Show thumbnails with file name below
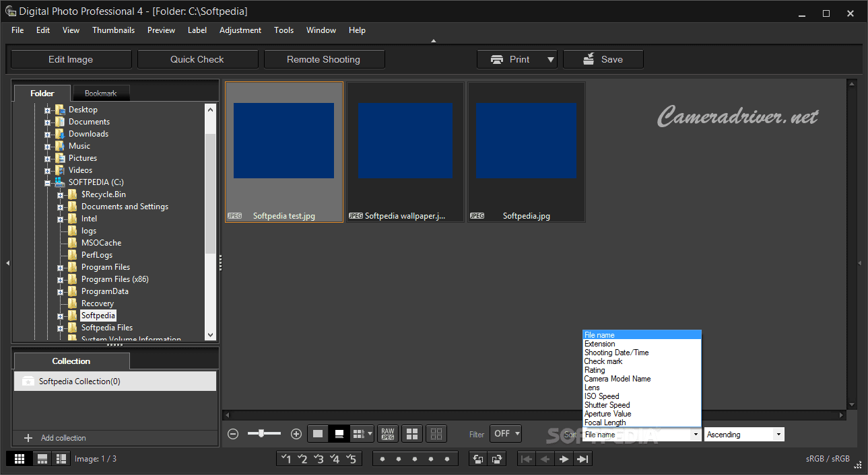Screen dimensions: 868x475 pyautogui.click(x=339, y=434)
